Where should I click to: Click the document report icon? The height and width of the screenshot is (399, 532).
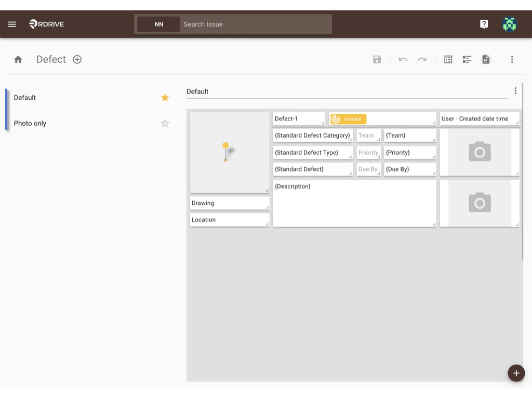tap(485, 59)
